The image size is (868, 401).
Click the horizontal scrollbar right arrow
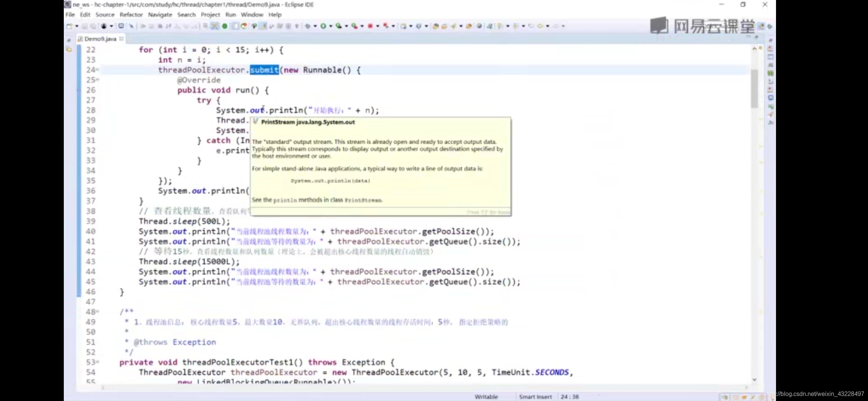746,387
